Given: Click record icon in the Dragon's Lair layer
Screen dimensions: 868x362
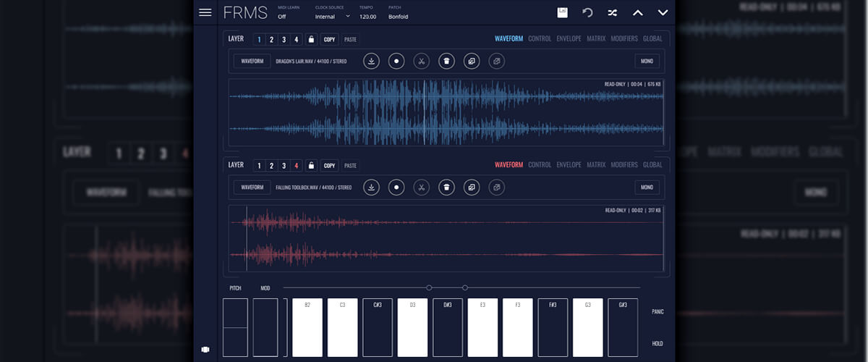Looking at the screenshot, I should (x=396, y=61).
